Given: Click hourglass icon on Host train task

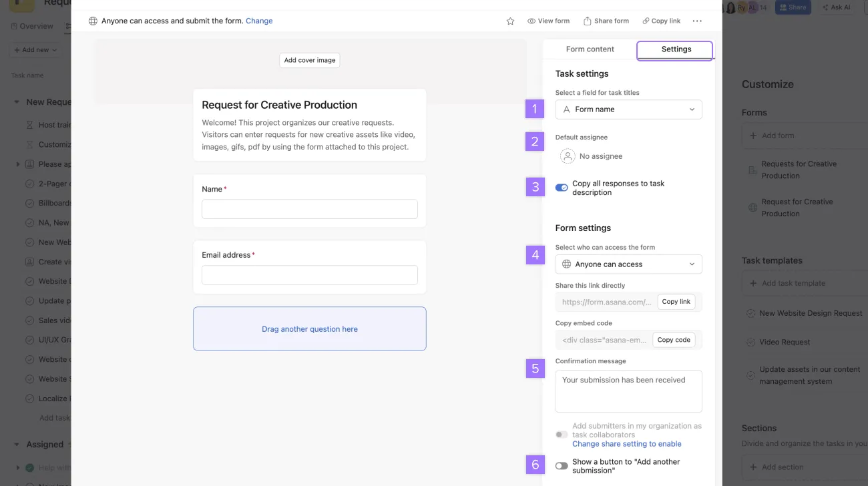Looking at the screenshot, I should click(x=29, y=125).
